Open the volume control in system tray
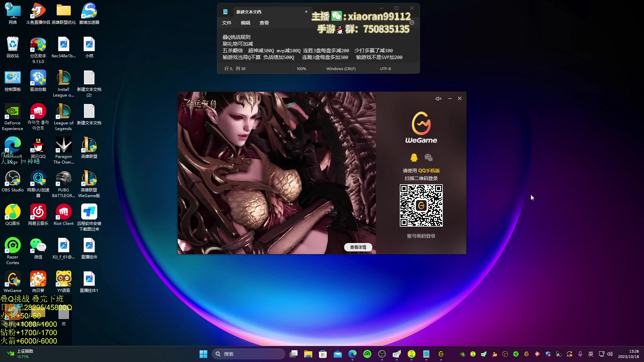The height and width of the screenshot is (362, 644). [x=610, y=354]
